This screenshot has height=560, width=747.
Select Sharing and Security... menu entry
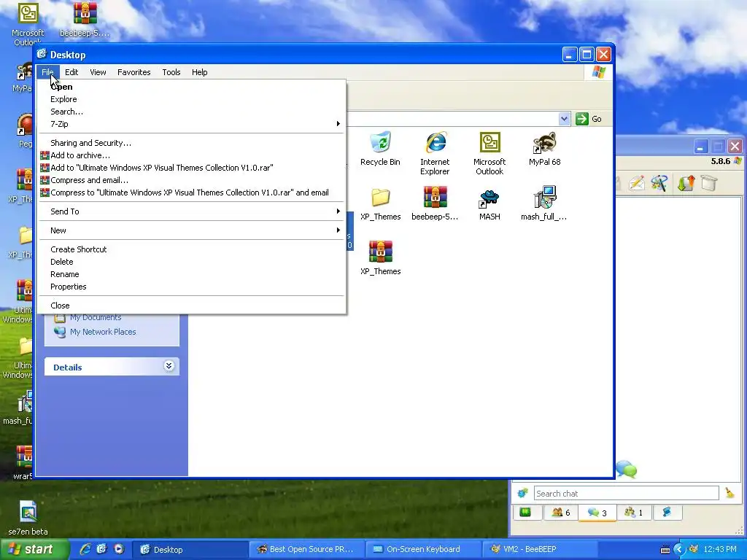pos(192,143)
